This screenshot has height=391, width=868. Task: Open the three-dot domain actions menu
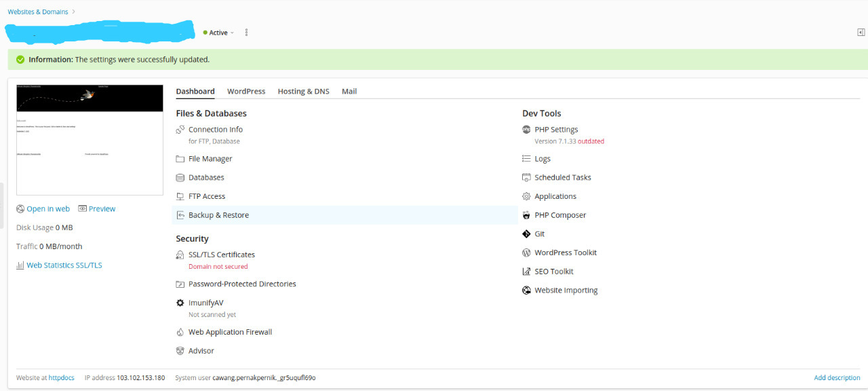pyautogui.click(x=246, y=33)
